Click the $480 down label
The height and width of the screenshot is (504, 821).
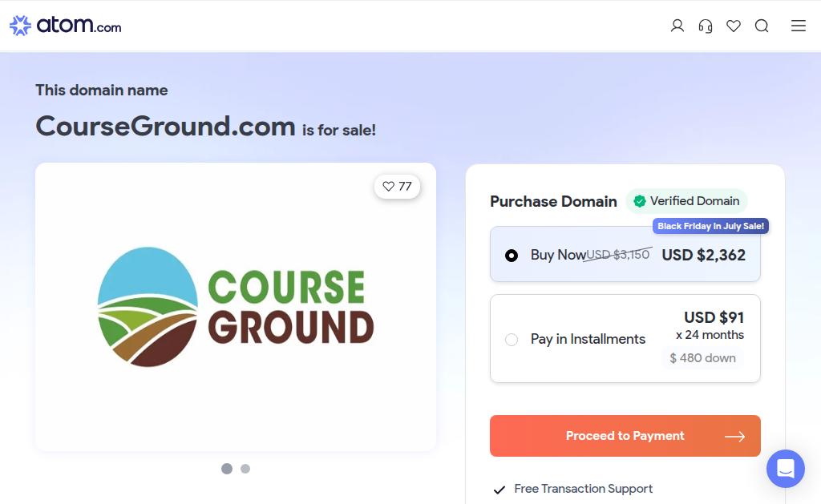tap(702, 358)
